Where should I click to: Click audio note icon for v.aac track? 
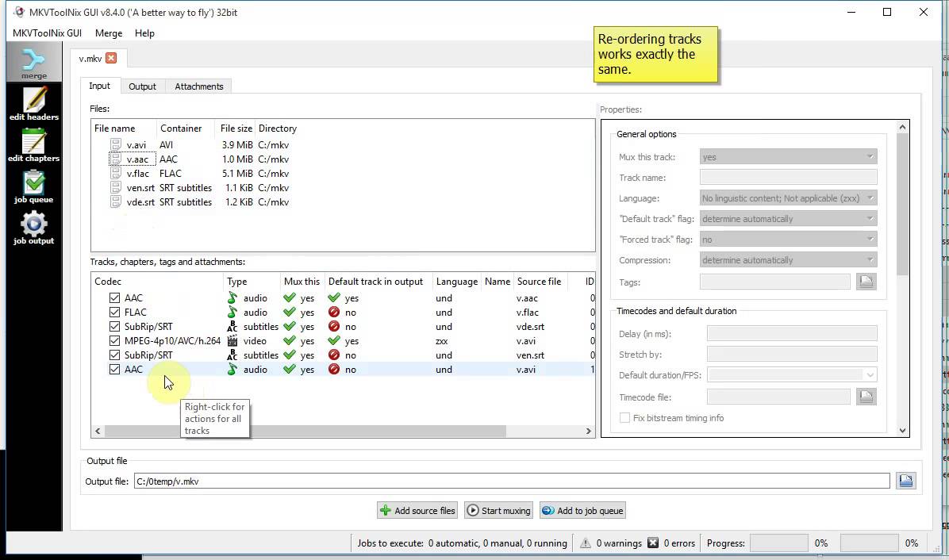232,297
